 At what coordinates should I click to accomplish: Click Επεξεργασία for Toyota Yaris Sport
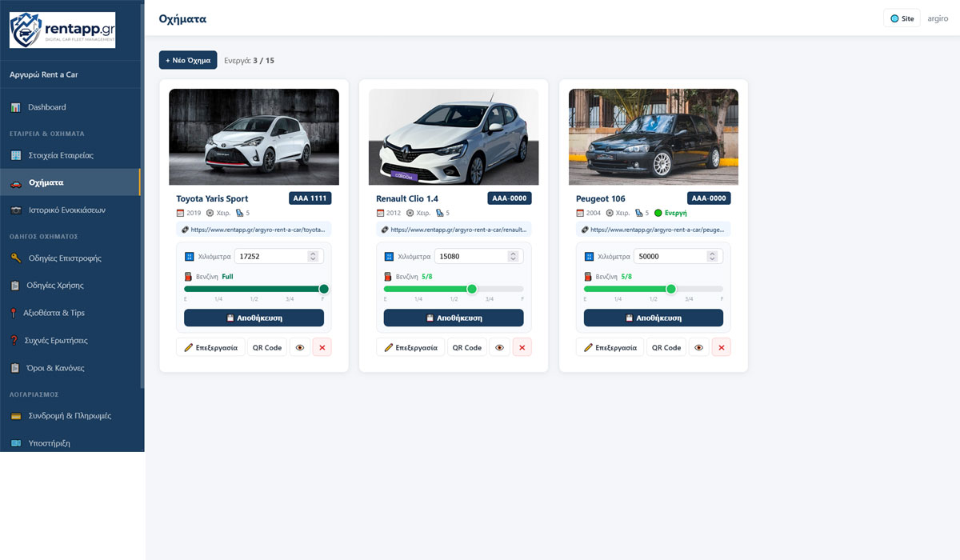[x=210, y=347]
